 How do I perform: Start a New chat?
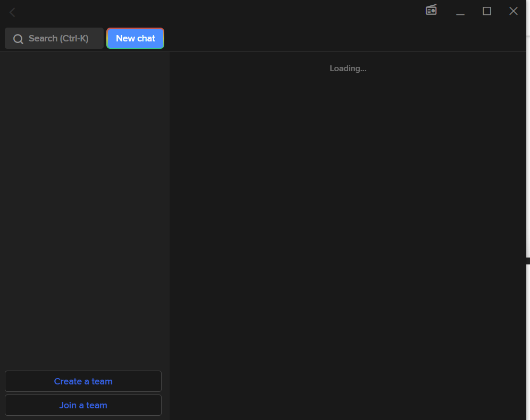[x=135, y=38]
